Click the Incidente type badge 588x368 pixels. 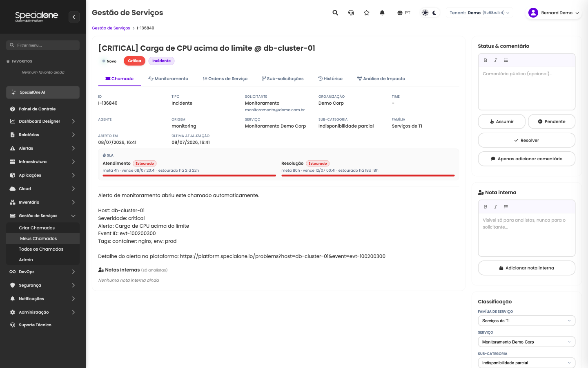161,61
